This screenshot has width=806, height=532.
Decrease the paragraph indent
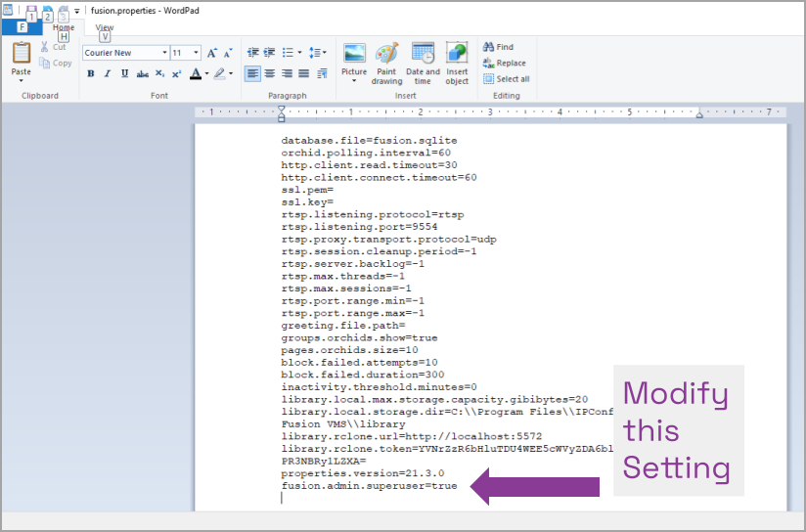pos(253,53)
